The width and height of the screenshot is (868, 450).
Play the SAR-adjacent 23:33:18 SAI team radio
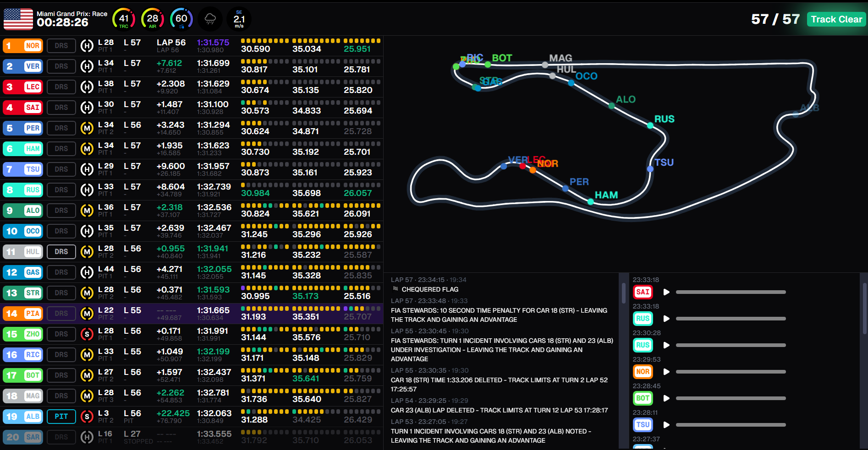tap(666, 292)
